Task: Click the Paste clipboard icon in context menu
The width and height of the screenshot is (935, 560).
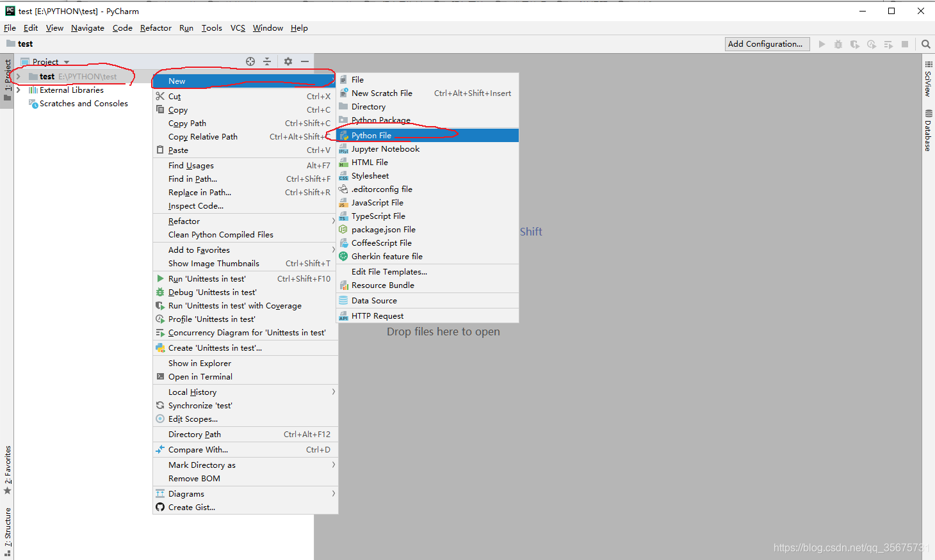Action: [160, 150]
